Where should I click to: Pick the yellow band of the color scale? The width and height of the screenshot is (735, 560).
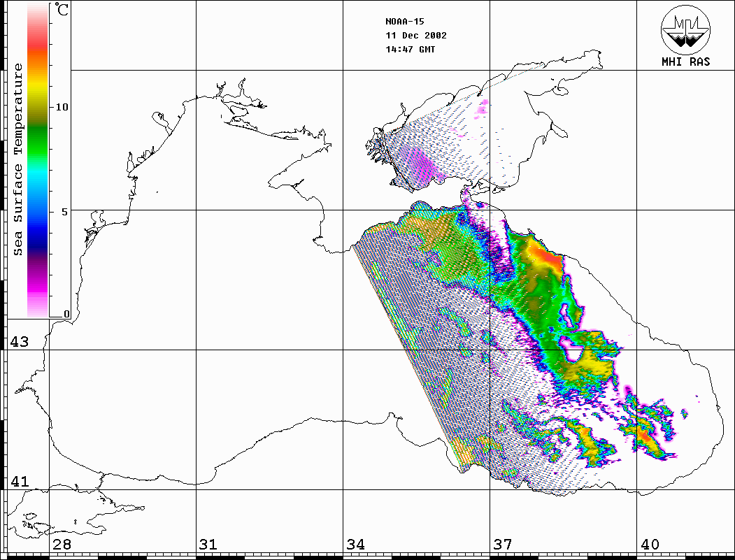pyautogui.click(x=38, y=87)
